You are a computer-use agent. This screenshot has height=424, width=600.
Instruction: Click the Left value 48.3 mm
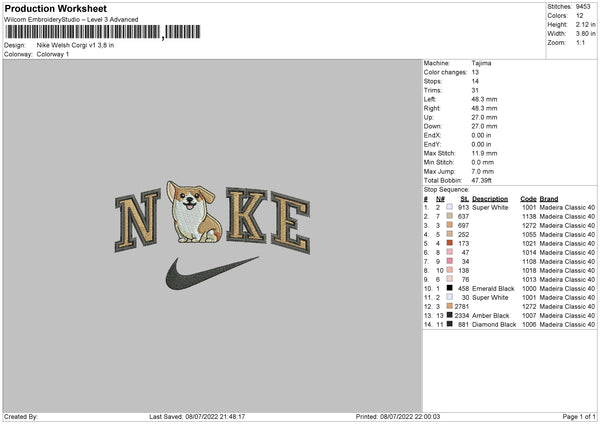484,99
